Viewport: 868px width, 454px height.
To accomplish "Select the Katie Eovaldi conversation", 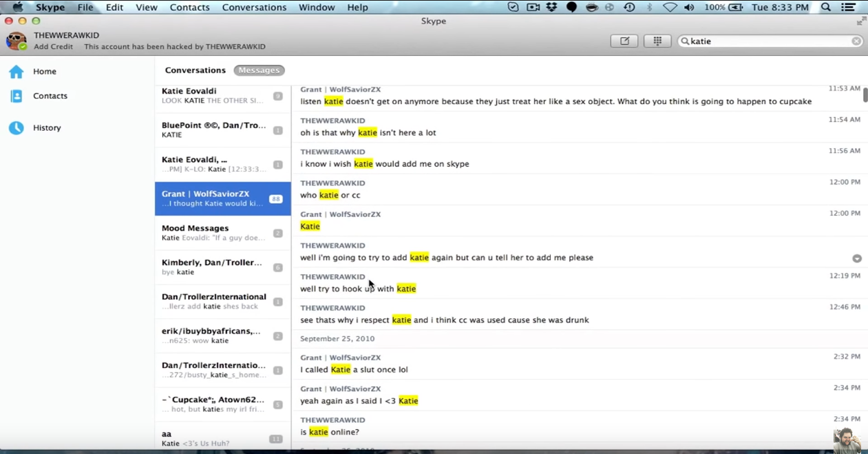I will pos(223,96).
